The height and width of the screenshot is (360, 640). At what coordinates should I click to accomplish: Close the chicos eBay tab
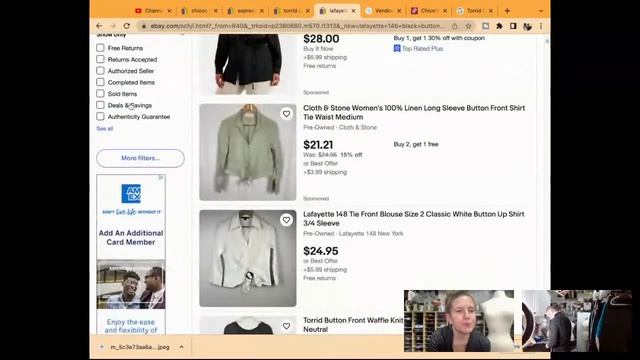click(216, 11)
